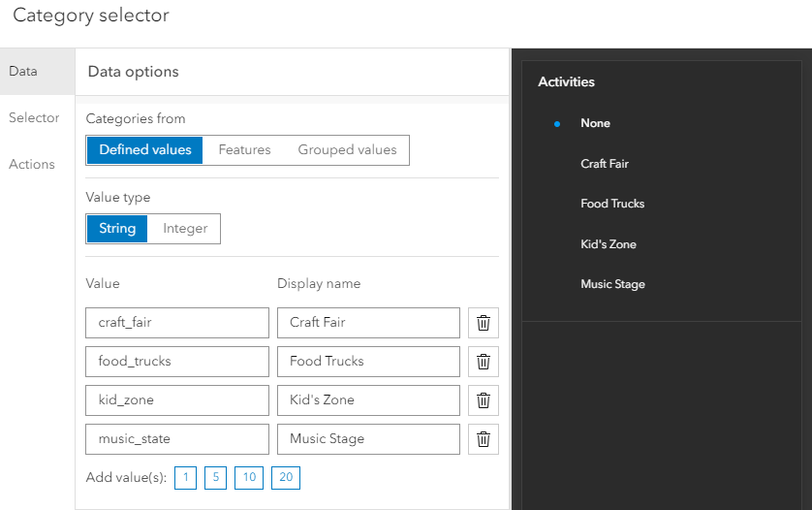Delete the craft_fair value row
This screenshot has width=812, height=510.
pyautogui.click(x=483, y=323)
